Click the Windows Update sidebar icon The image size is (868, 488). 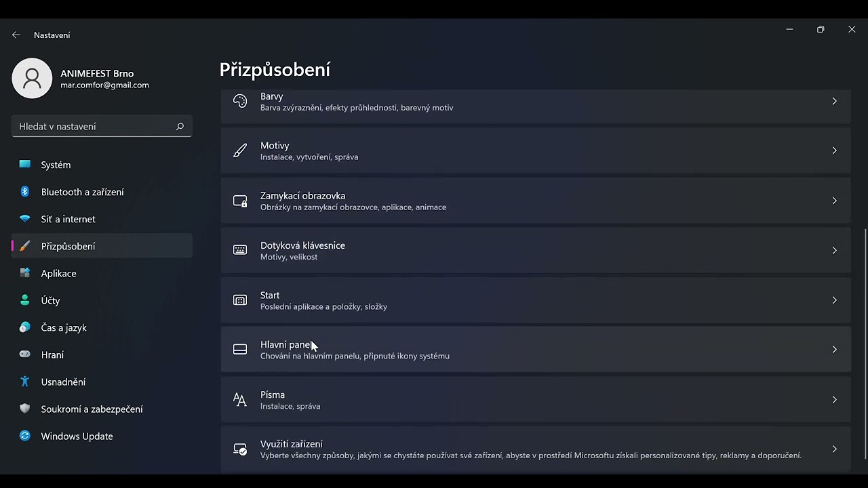(x=25, y=436)
